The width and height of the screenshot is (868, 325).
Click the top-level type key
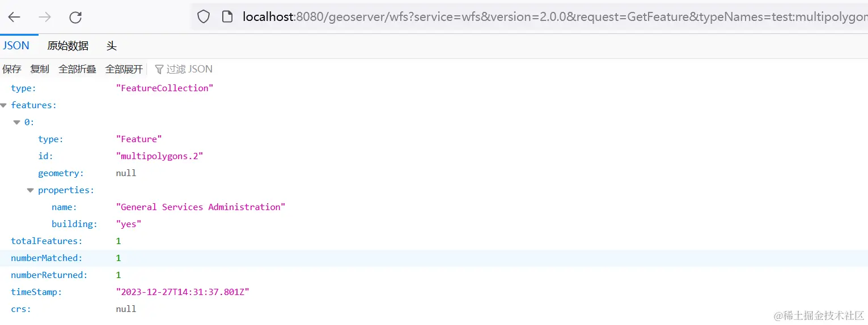point(23,88)
